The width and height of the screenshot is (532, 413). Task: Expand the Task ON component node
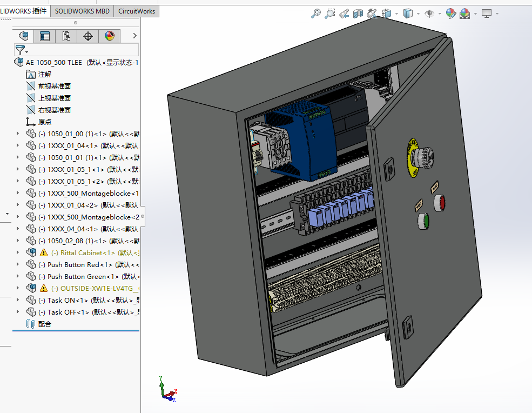tap(18, 300)
